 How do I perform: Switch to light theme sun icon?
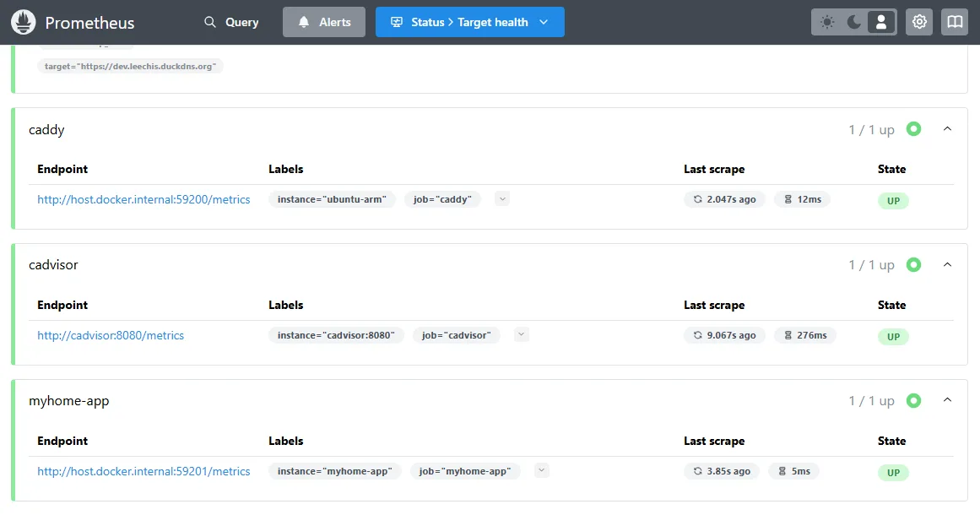[x=827, y=22]
